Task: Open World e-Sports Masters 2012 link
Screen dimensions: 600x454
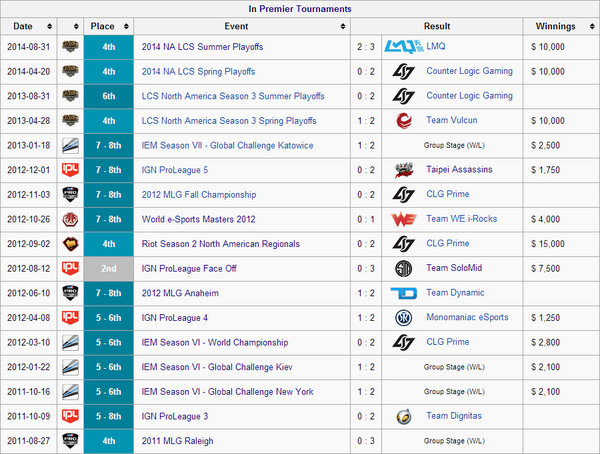Action: tap(199, 219)
